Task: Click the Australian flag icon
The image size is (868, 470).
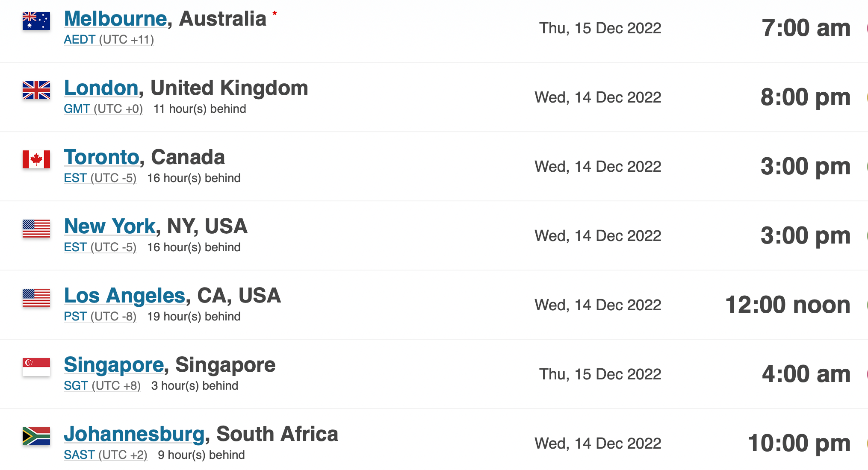Action: (x=36, y=21)
